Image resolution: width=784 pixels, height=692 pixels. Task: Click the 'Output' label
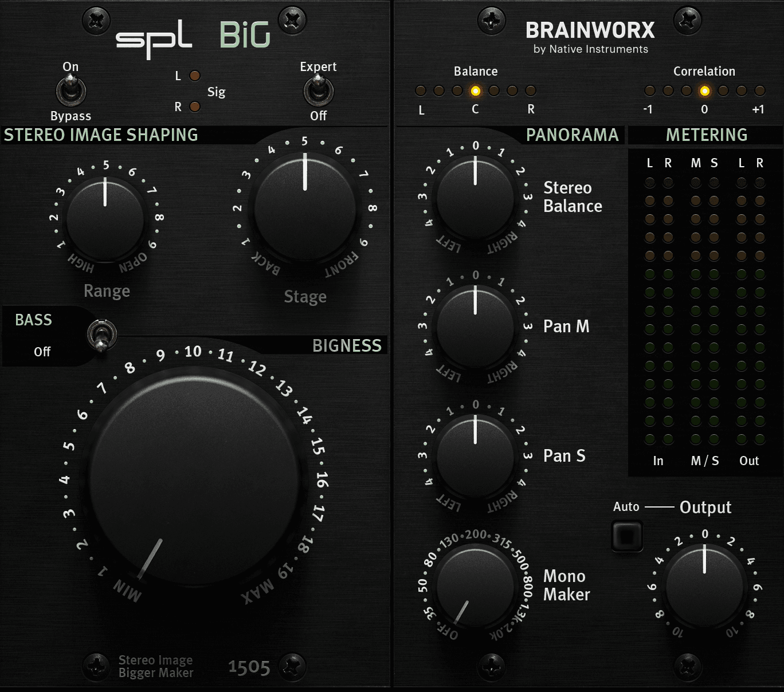(705, 508)
